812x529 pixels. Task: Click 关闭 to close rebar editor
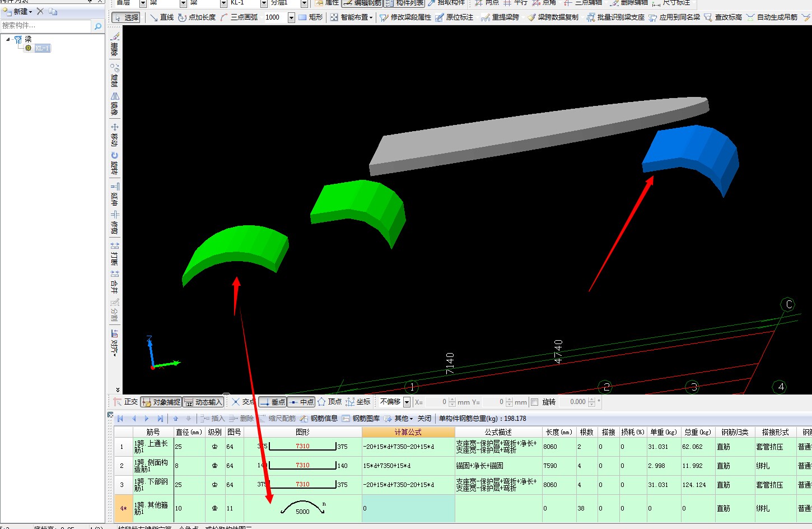coord(424,419)
